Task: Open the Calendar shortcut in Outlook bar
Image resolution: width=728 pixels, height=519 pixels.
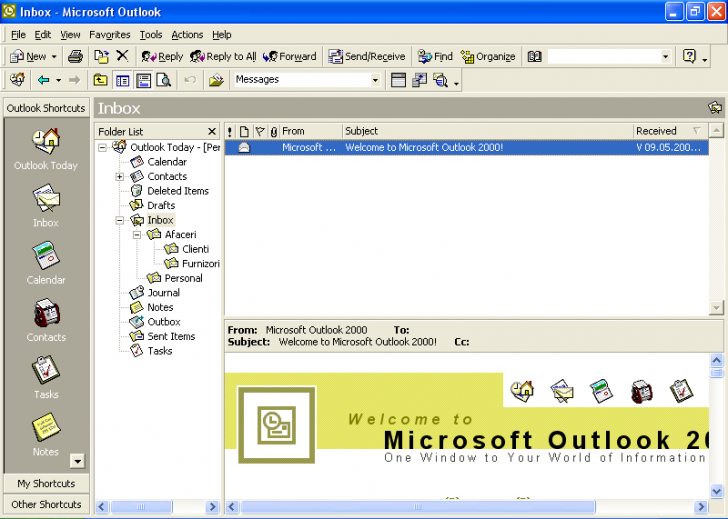Action: coord(46,255)
